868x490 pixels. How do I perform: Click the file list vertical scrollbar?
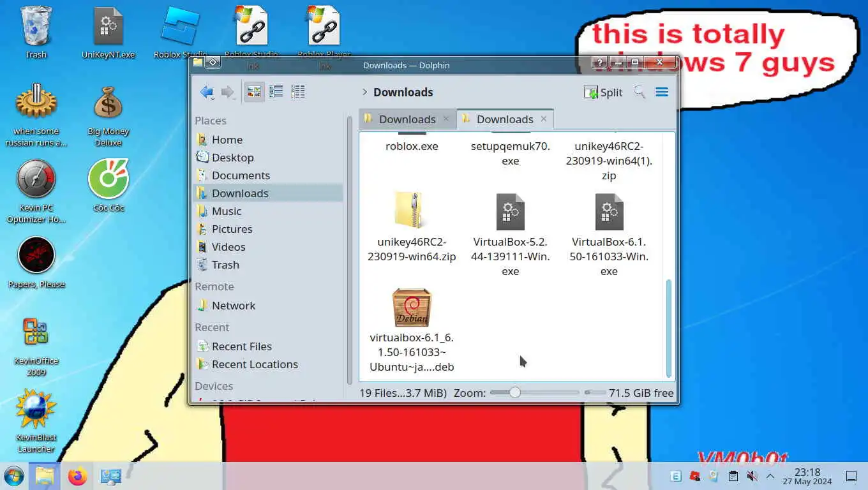[669, 328]
